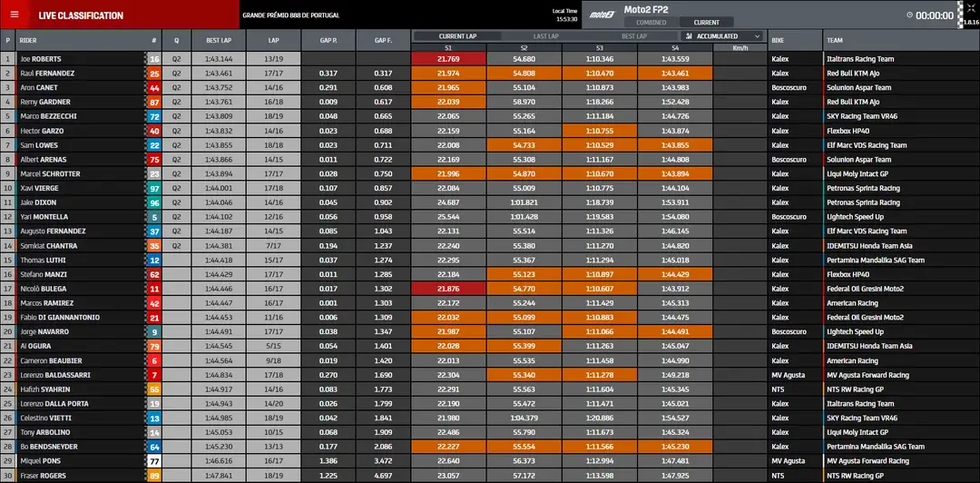Select the CURRENT session toggle
The width and height of the screenshot is (980, 483).
706,23
